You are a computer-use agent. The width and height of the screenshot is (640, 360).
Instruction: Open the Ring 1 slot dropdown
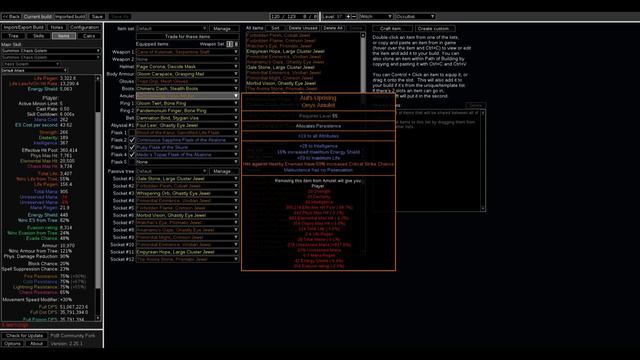tap(187, 103)
